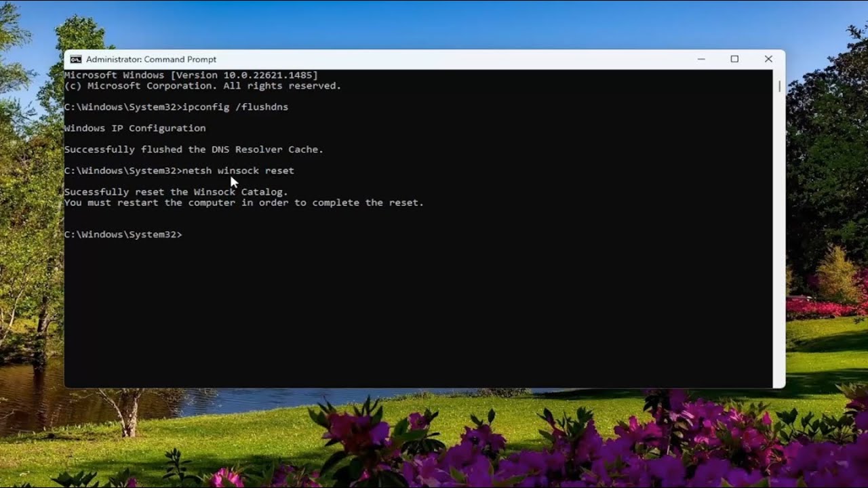Click 'Sucessfully reset the Winsock Catalog.' line
The image size is (868, 488).
(176, 192)
